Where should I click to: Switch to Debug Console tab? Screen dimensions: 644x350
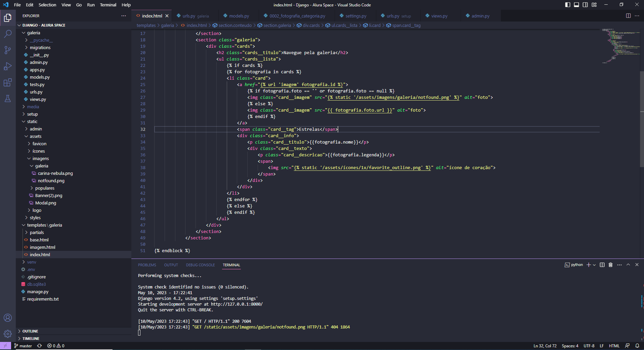(x=201, y=265)
